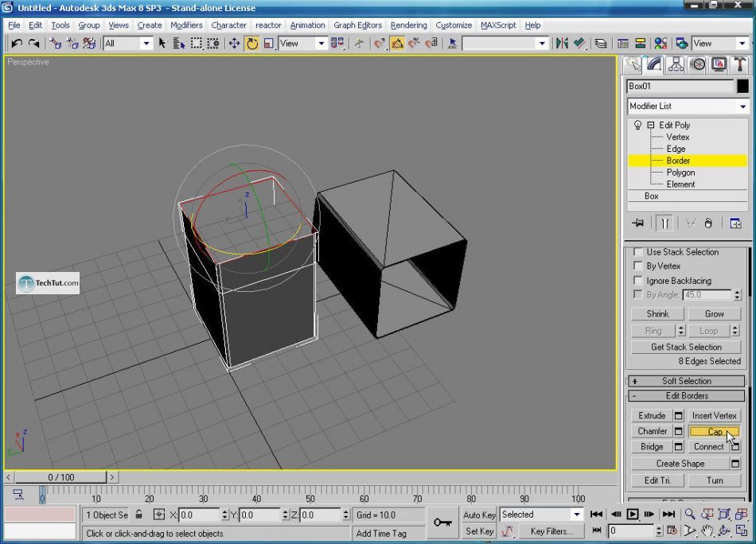
Task: Click the Shrink selection button
Action: (657, 314)
